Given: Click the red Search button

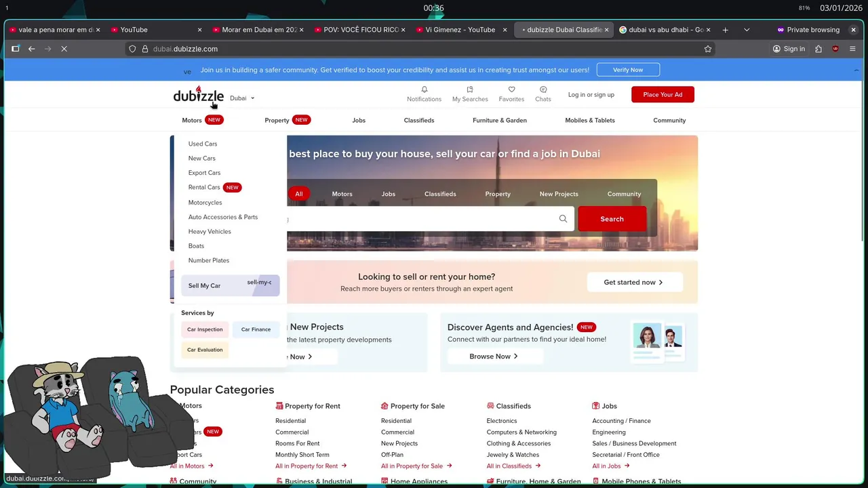Looking at the screenshot, I should click(x=612, y=219).
